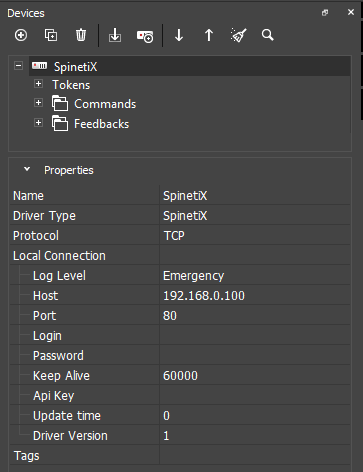Click the add-device-from-library icon
The height and width of the screenshot is (472, 363).
pos(145,36)
